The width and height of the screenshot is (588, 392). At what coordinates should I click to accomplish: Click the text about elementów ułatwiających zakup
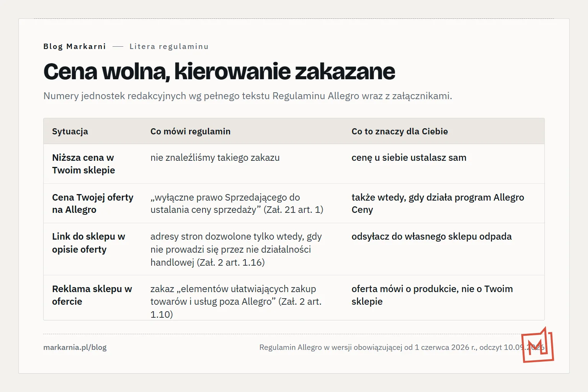click(x=236, y=302)
